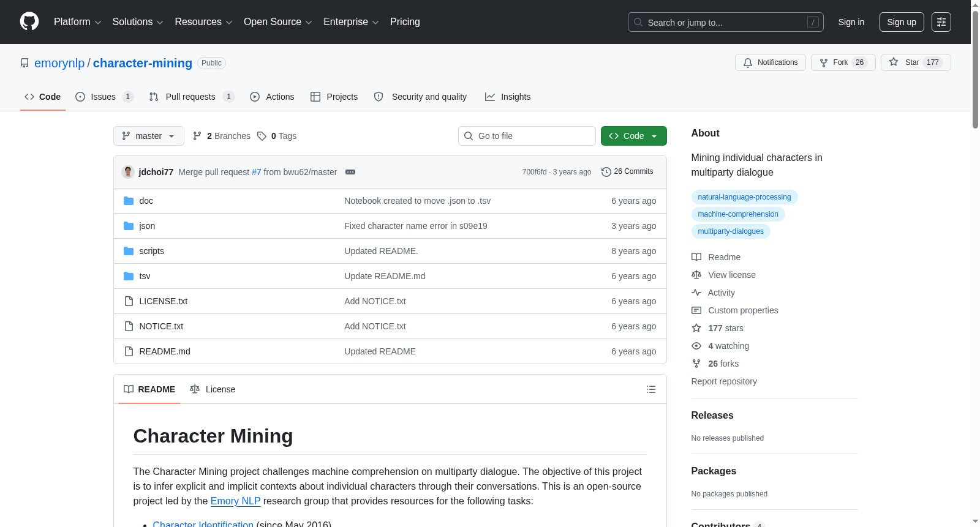Open the emorynlp owner link
This screenshot has width=980, height=527.
pyautogui.click(x=59, y=63)
